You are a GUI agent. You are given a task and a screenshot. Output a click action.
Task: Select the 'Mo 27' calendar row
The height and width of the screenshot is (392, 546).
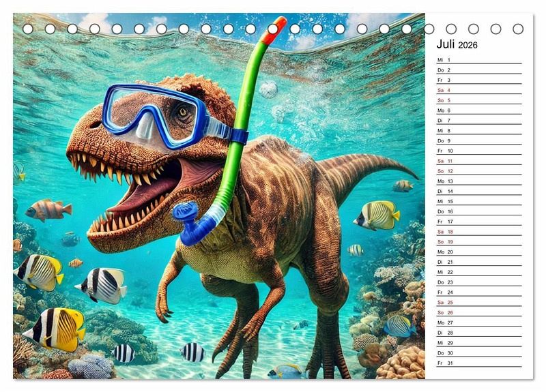click(479, 322)
